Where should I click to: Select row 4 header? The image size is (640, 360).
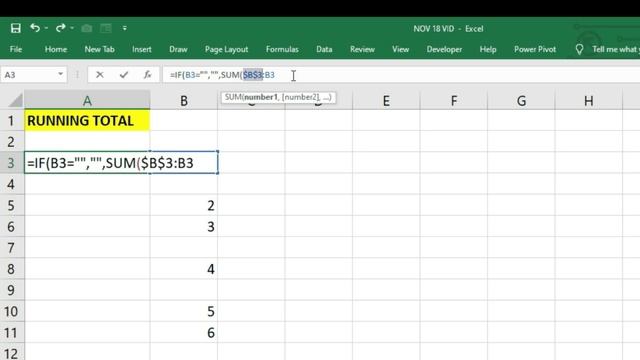[11, 184]
